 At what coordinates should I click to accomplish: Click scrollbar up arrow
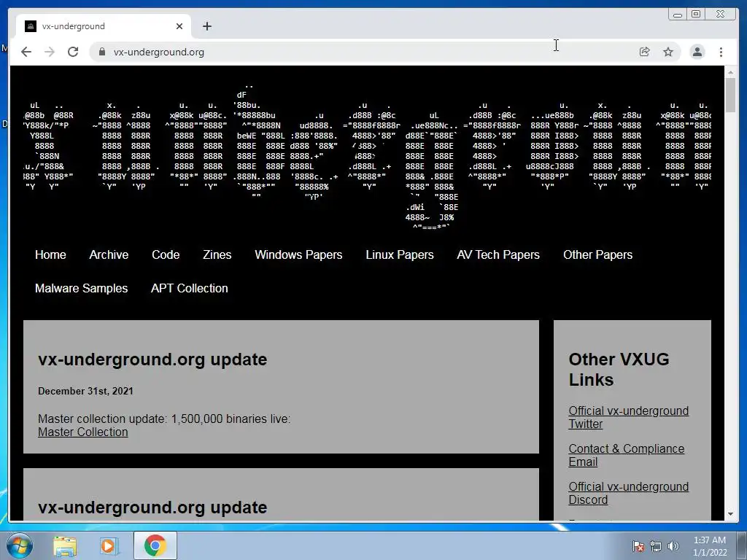click(x=730, y=72)
